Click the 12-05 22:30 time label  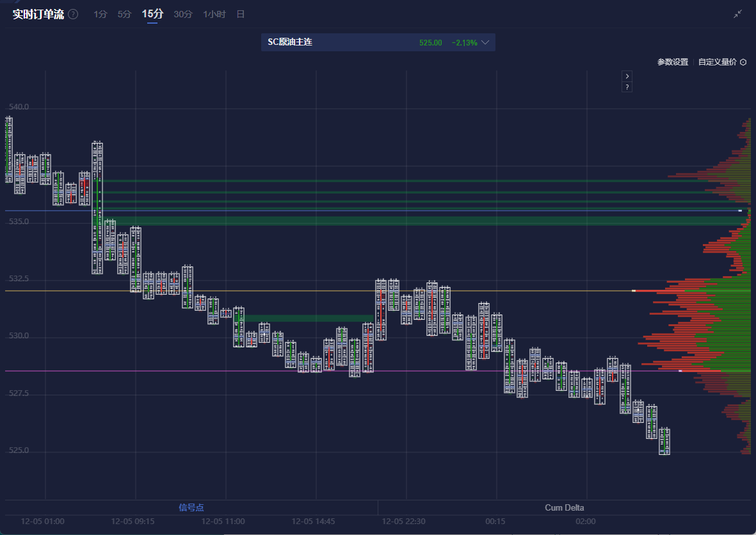pos(403,522)
